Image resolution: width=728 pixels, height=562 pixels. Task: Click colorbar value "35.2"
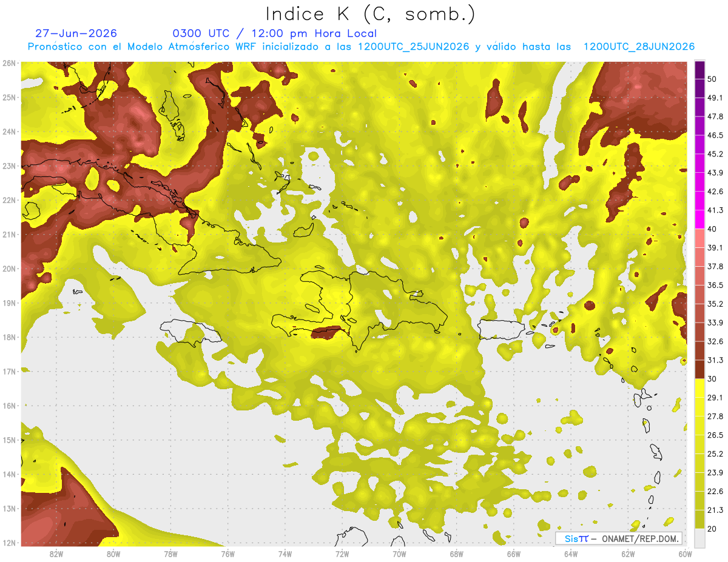point(715,304)
